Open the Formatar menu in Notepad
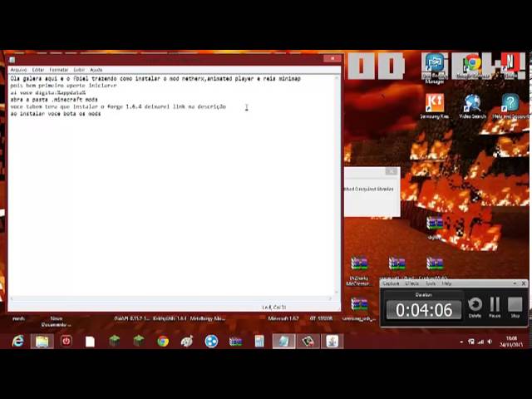 [59, 70]
